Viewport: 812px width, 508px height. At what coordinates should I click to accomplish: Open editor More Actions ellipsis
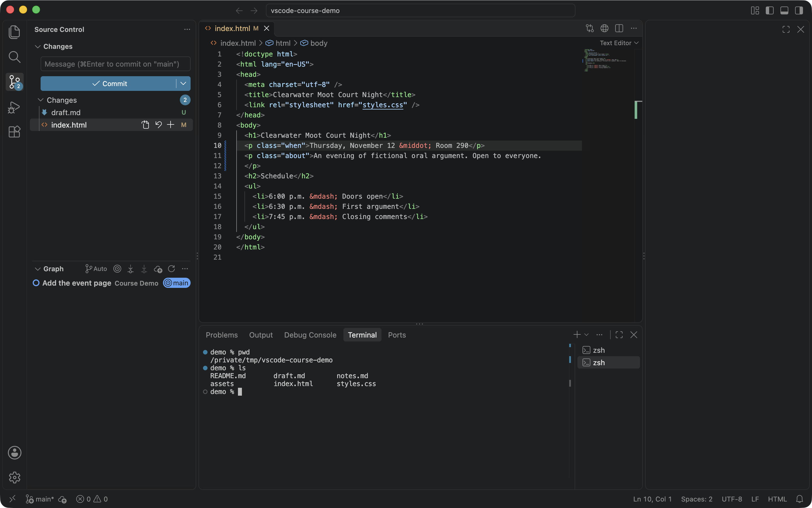click(x=634, y=29)
